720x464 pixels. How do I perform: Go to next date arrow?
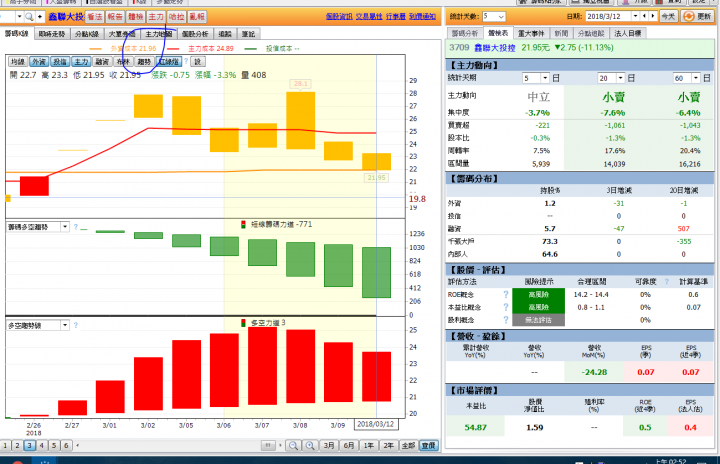tap(652, 16)
